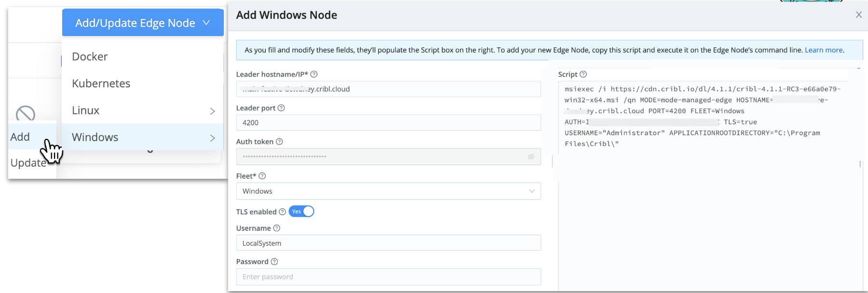Viewport: 868px width, 293px height.
Task: Show help for Username field
Action: [x=277, y=228]
